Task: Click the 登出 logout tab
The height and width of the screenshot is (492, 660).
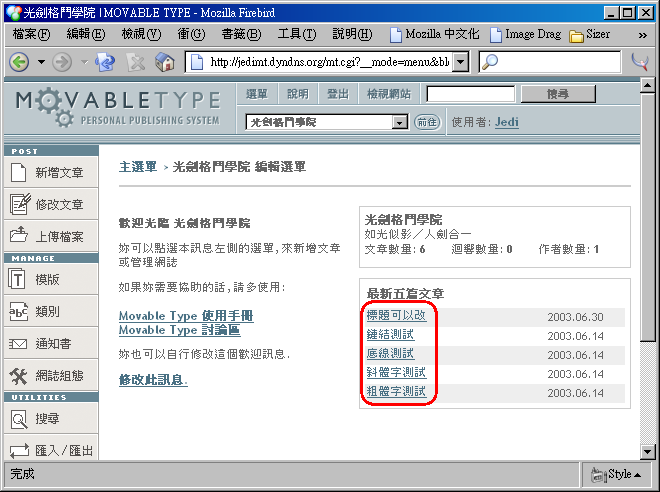Action: [338, 94]
